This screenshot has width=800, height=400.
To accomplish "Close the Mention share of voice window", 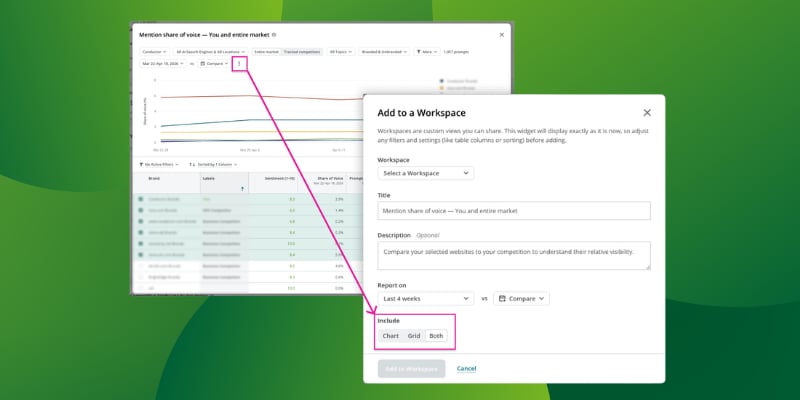I will [502, 35].
